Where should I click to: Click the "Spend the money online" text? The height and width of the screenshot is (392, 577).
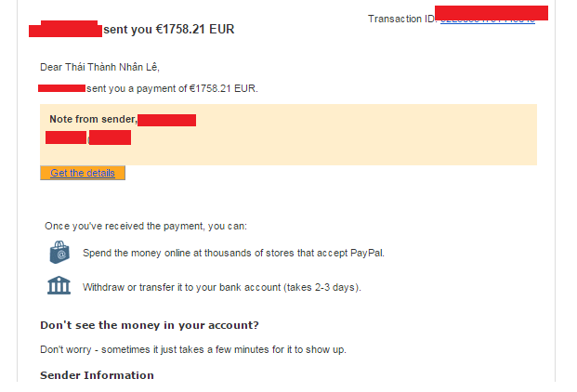pos(233,253)
